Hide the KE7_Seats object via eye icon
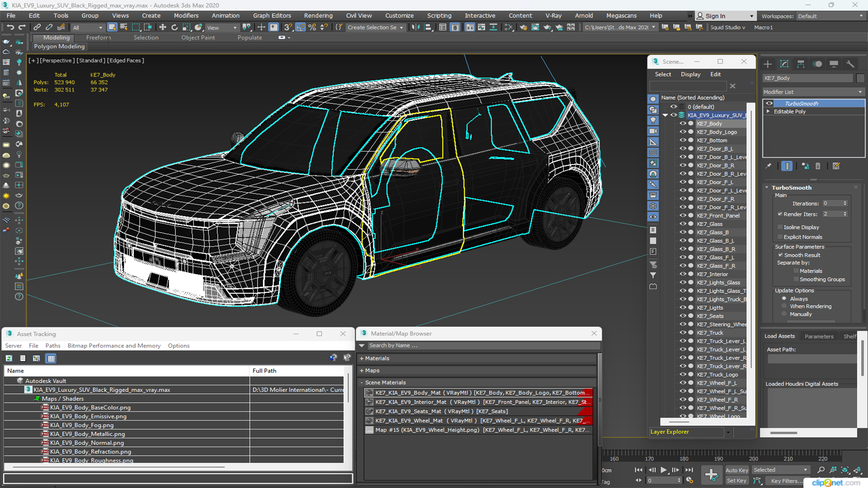Screen dimensions: 868x488 pos(683,316)
